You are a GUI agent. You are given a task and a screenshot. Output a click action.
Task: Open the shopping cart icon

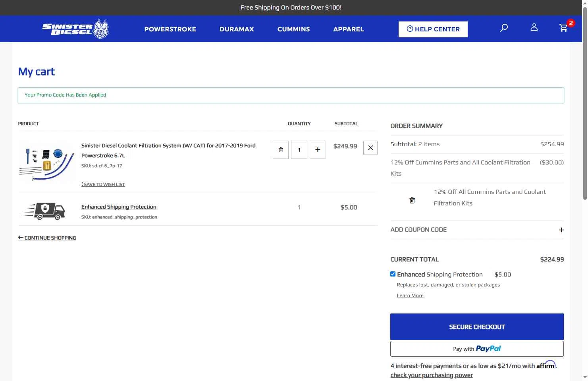pos(563,28)
